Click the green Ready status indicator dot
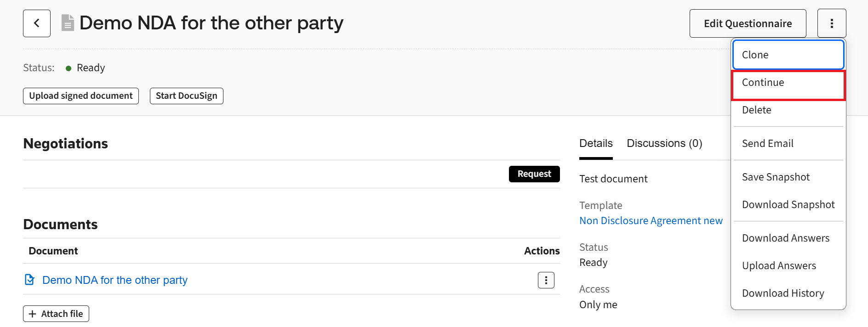Viewport: 868px width, 327px height. (69, 68)
